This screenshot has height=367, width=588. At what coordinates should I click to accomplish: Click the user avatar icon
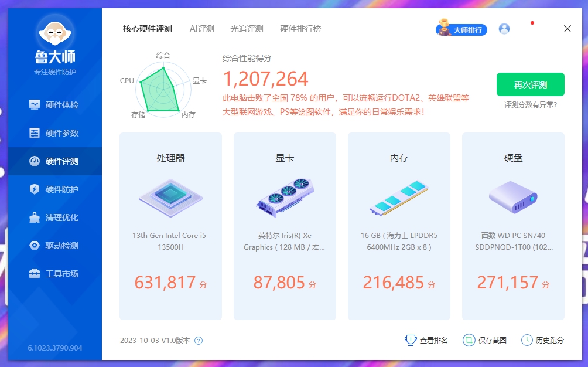click(x=504, y=29)
